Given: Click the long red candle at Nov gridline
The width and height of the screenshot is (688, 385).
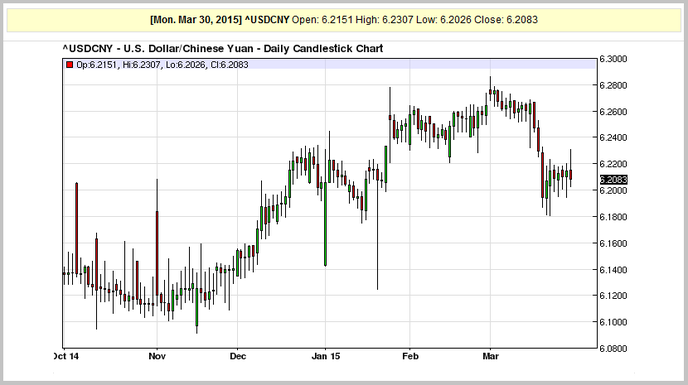Looking at the screenshot, I should point(157,254).
